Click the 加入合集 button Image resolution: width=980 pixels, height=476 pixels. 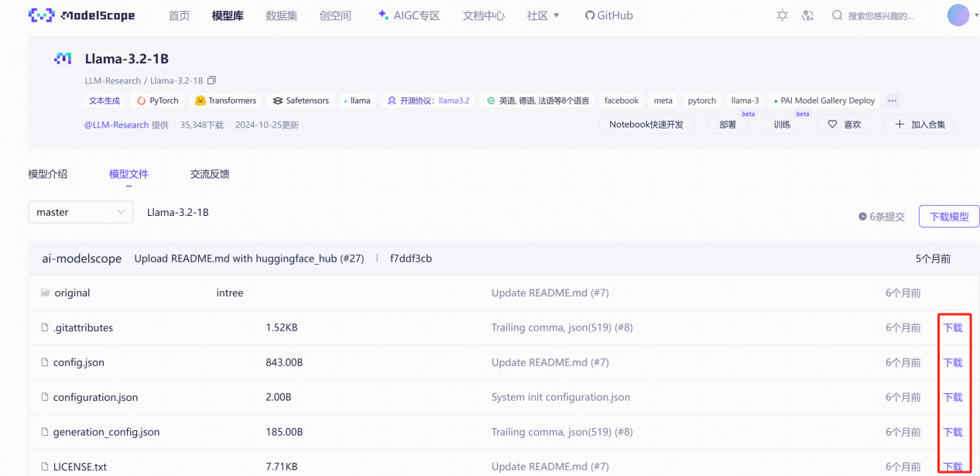click(x=920, y=124)
